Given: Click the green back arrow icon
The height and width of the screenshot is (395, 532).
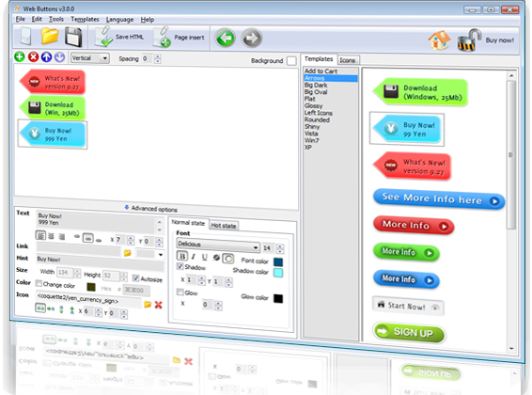Looking at the screenshot, I should coord(225,38).
